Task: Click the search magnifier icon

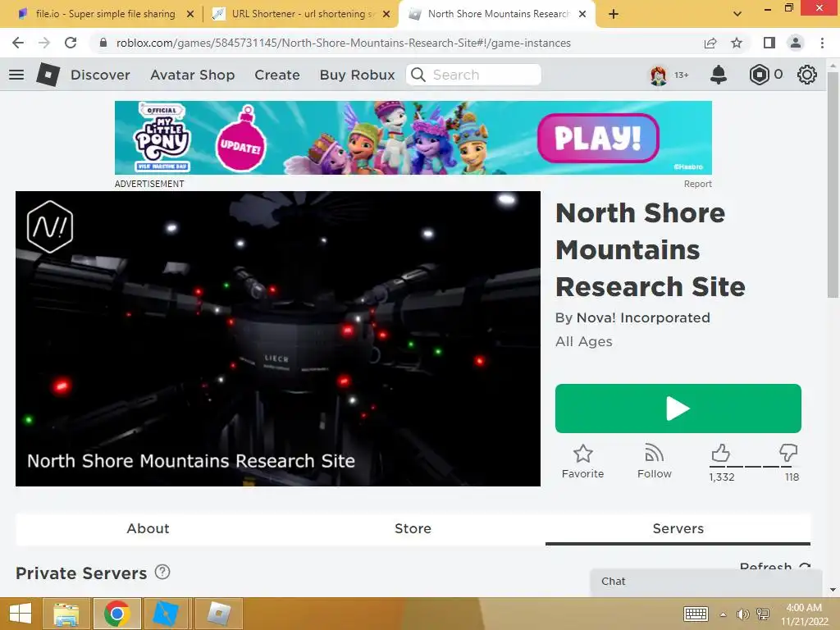Action: coord(418,75)
